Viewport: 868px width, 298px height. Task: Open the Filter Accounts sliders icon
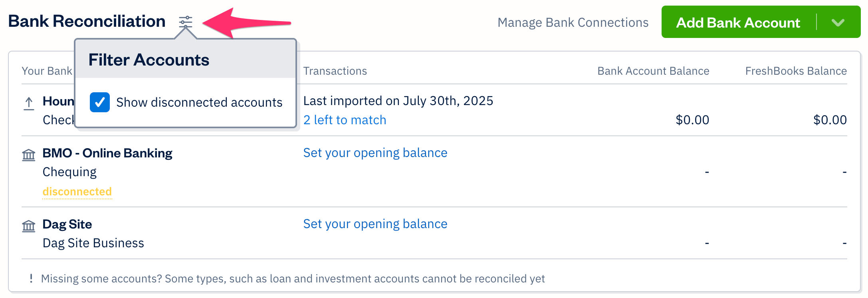pos(185,22)
